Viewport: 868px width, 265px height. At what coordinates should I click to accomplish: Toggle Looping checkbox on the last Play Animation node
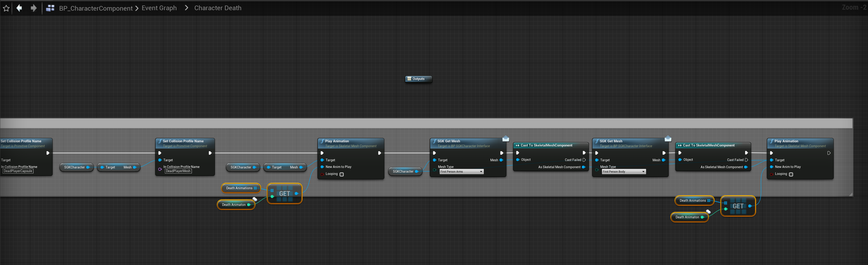point(791,174)
